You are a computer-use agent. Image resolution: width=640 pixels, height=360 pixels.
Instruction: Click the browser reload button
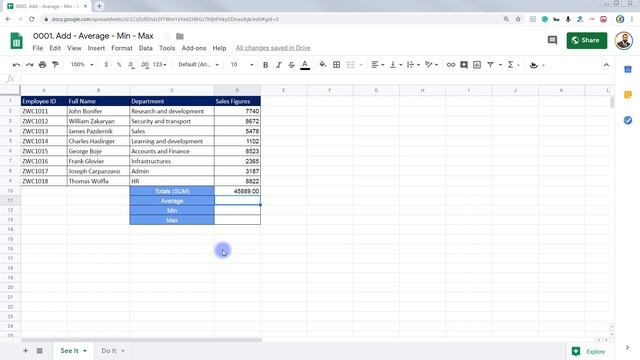click(x=31, y=19)
